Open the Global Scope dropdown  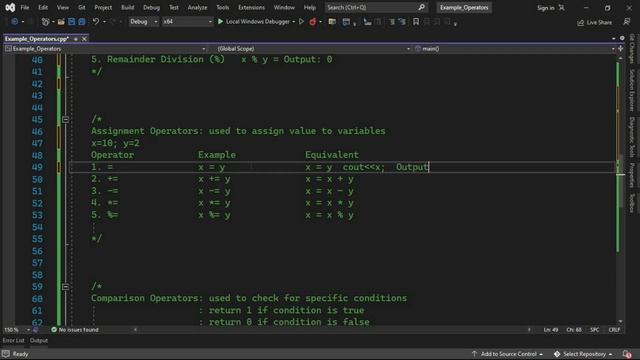[x=313, y=49]
